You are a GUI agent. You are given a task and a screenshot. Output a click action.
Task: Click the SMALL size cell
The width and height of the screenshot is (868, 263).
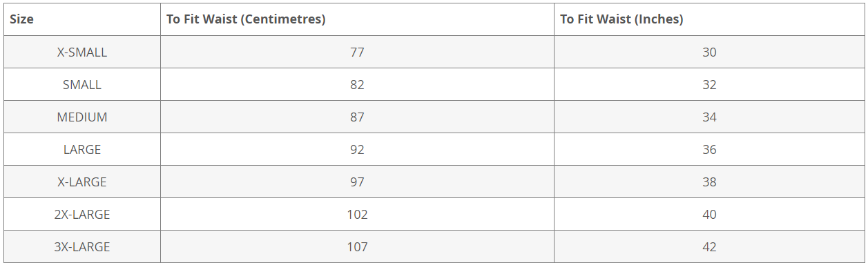[x=82, y=84]
